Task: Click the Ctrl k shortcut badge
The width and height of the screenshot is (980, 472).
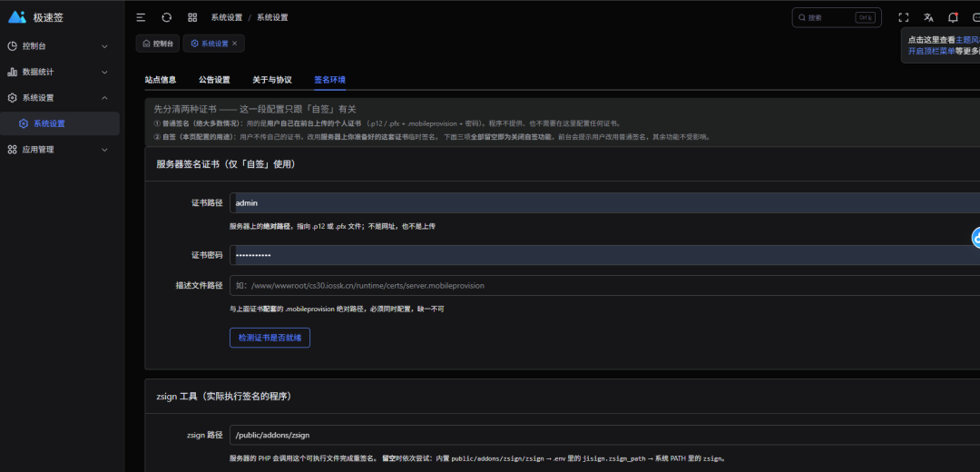Action: [x=867, y=17]
